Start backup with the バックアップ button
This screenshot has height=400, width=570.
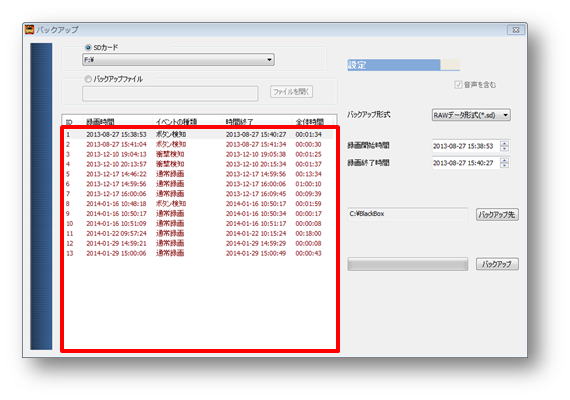(497, 264)
